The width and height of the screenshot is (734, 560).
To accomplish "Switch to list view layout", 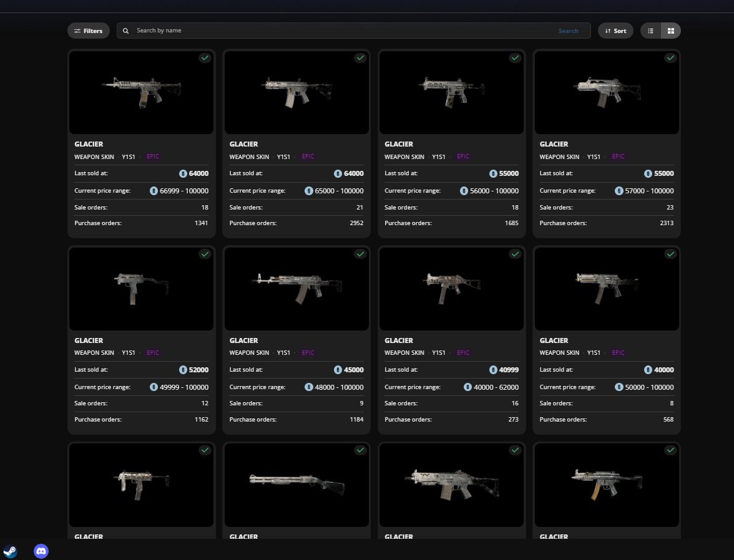I will 650,31.
